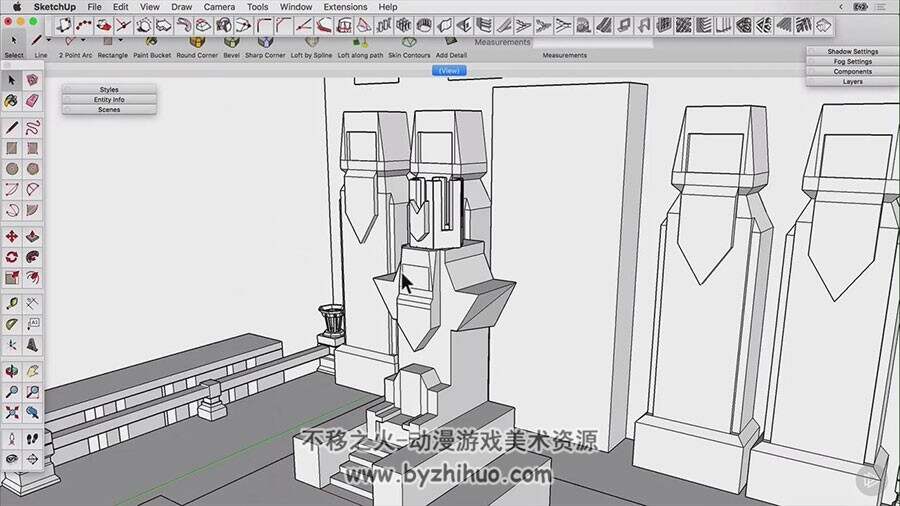Expand the Line tool dropdown arrow
Image resolution: width=900 pixels, height=506 pixels.
tap(49, 40)
